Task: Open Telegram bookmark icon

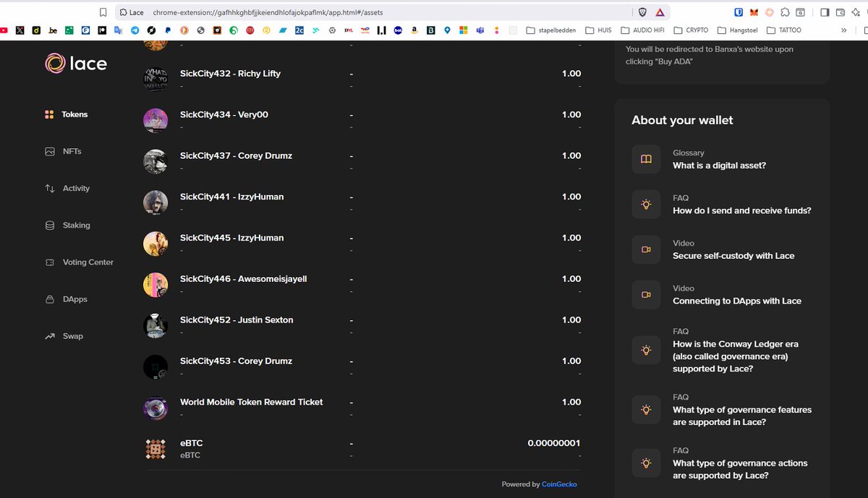Action: click(135, 30)
